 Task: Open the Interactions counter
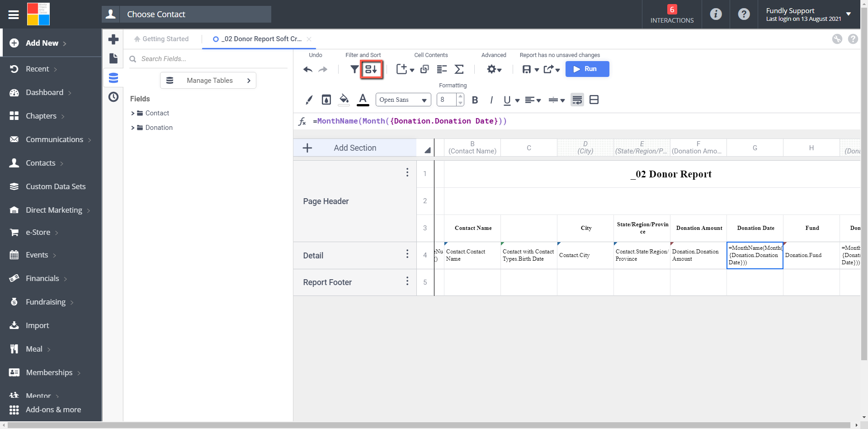[x=672, y=14]
